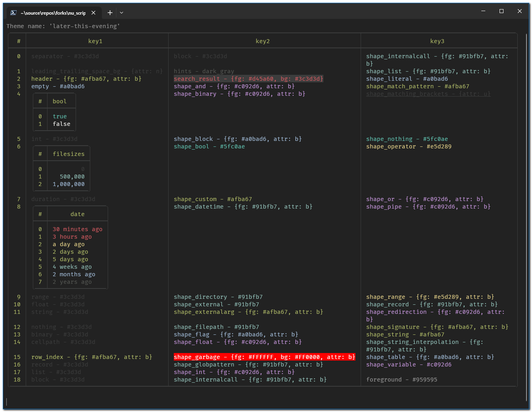Viewport: 532px width, 412px height.
Task: Click the row_index entry in key1
Action: click(x=92, y=357)
